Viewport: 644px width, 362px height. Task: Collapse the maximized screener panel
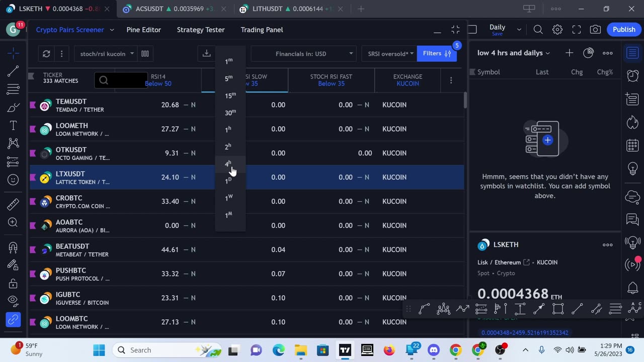click(455, 30)
